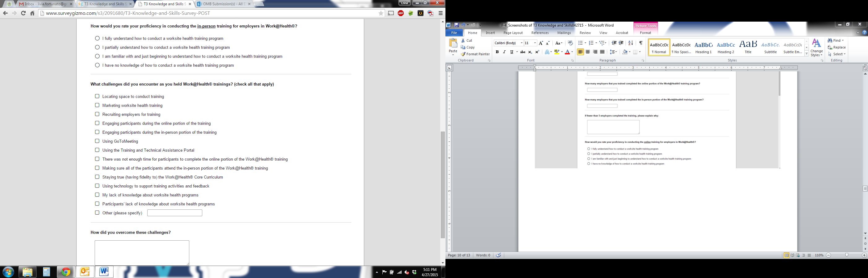Click the Shrink Font icon

pos(548,43)
